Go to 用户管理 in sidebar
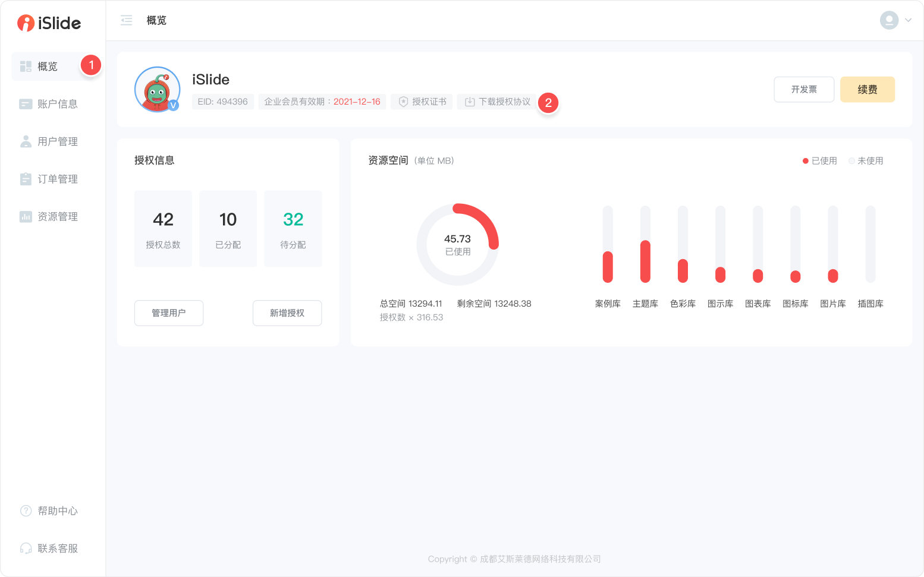The height and width of the screenshot is (577, 924). click(57, 141)
